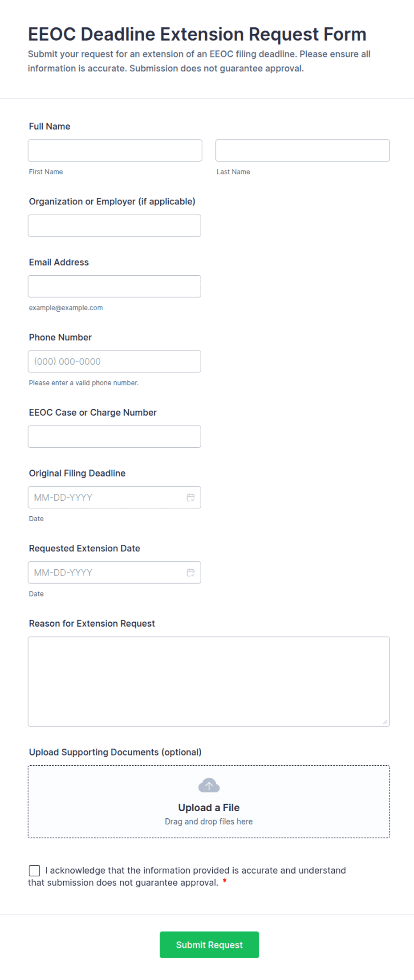Screen dimensions: 414x980
Task: Click 'Upload Supporting Documents (optional)' label
Action: [x=115, y=752]
